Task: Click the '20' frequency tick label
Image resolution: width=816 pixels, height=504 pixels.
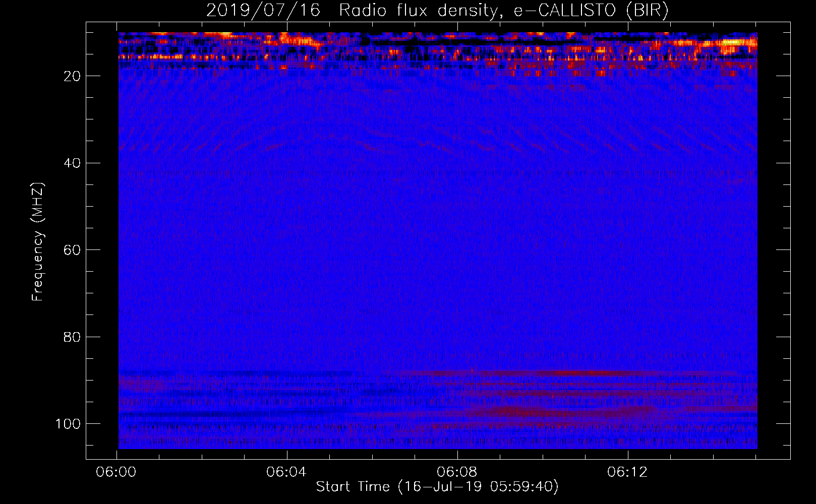Action: click(x=72, y=76)
